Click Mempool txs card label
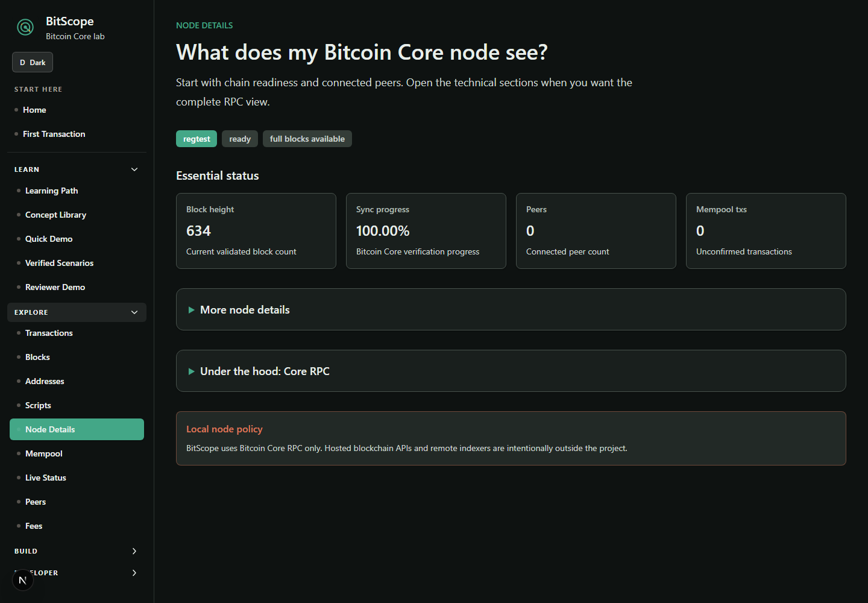The height and width of the screenshot is (603, 868). pyautogui.click(x=722, y=209)
